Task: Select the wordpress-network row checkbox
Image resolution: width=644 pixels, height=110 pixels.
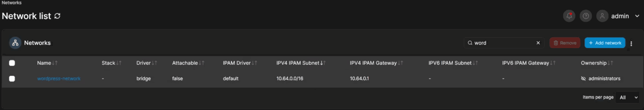Action: click(x=12, y=79)
